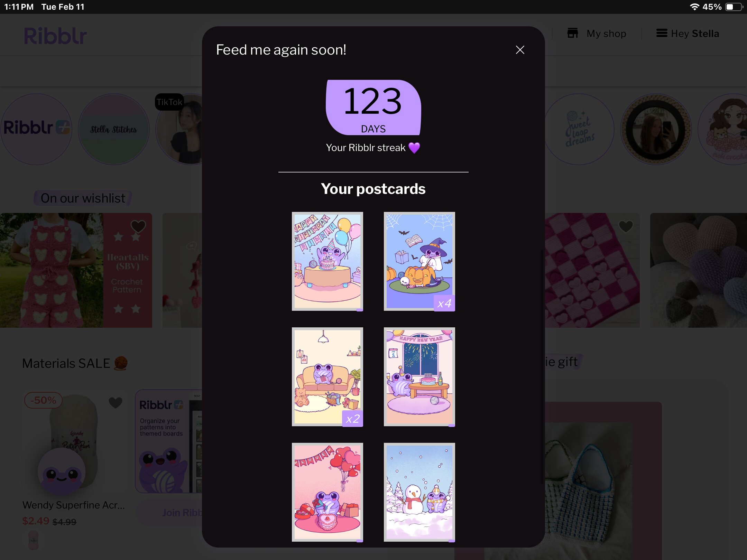Open the snowman winter postcard
Screen dimensions: 747x560
[x=419, y=492]
